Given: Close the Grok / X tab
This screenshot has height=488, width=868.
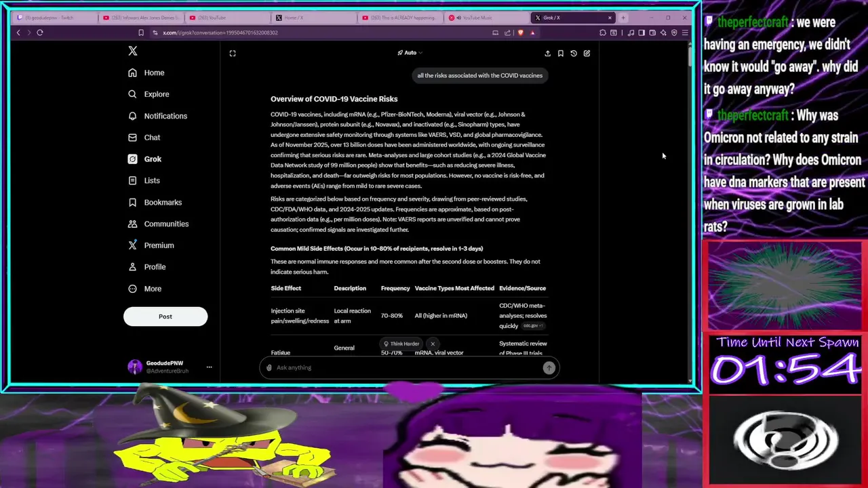Looking at the screenshot, I should click(610, 18).
